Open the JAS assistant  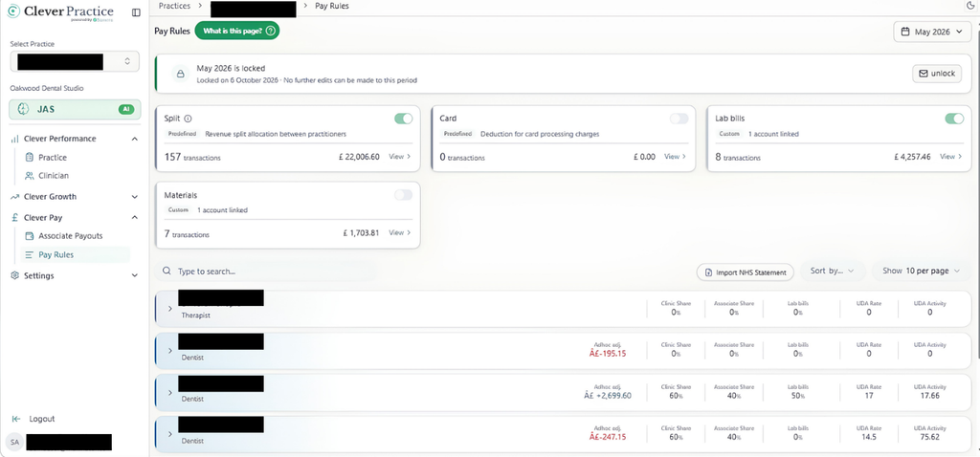pos(75,109)
